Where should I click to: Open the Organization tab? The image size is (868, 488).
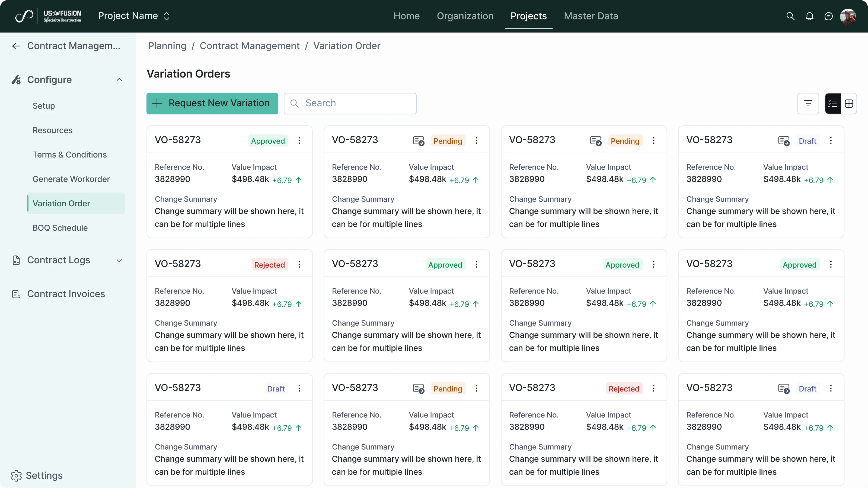pyautogui.click(x=465, y=16)
